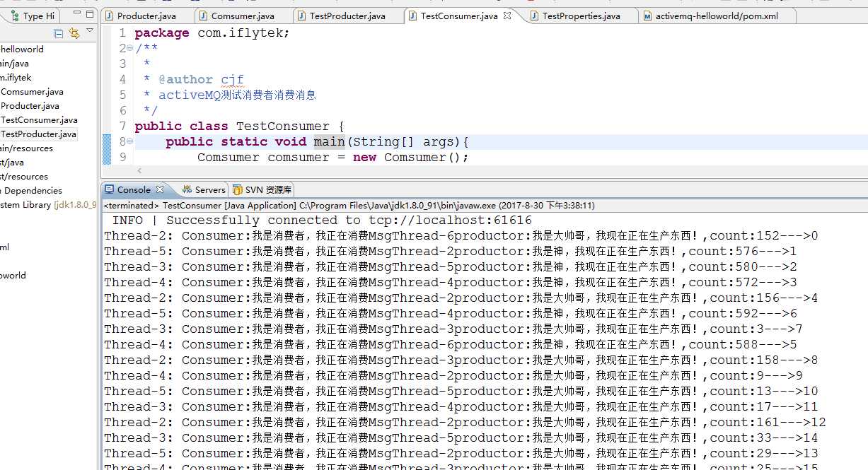Viewport: 868px width, 470px height.
Task: Click the console line ending with 'count:152--->0'
Action: coord(461,235)
